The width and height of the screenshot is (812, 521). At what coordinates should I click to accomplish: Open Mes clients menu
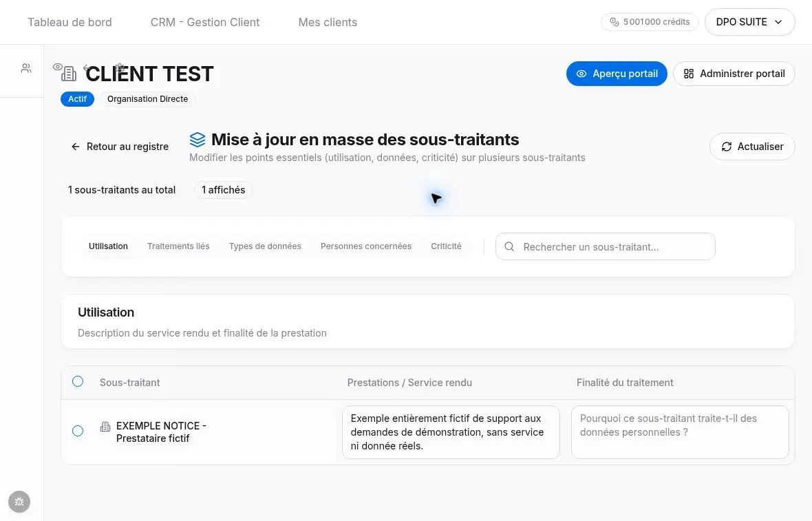328,22
